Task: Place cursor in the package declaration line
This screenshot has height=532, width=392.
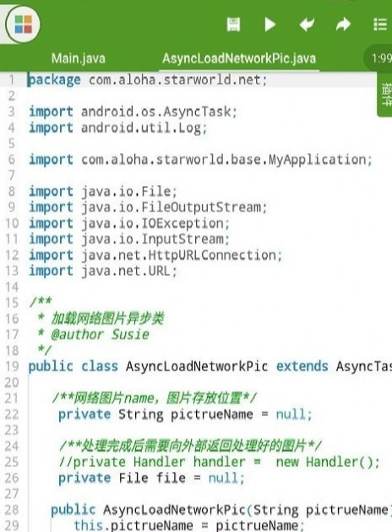Action: click(x=148, y=80)
